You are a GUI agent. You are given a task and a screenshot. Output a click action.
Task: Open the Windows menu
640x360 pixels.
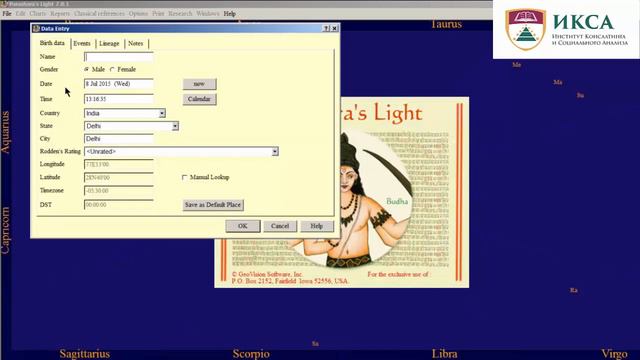pyautogui.click(x=207, y=13)
